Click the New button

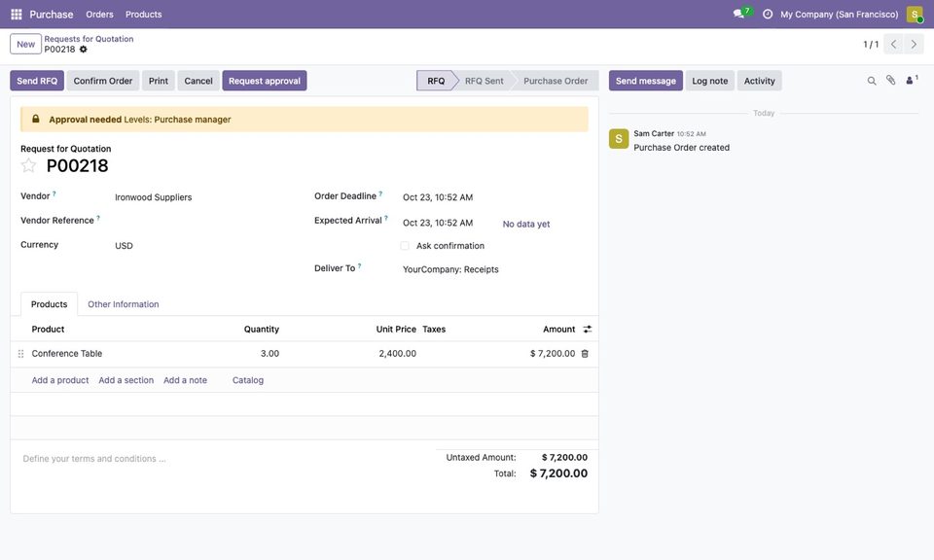tap(25, 44)
